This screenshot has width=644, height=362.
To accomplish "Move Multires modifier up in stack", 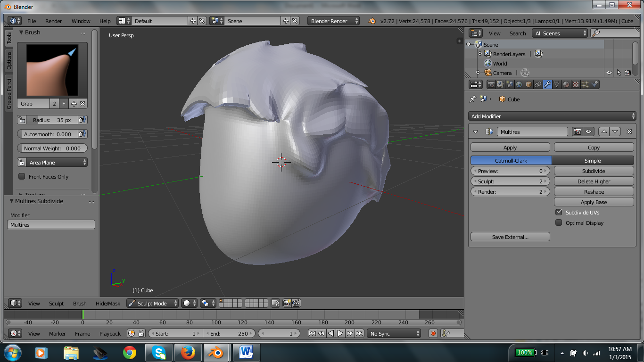I will pos(604,132).
